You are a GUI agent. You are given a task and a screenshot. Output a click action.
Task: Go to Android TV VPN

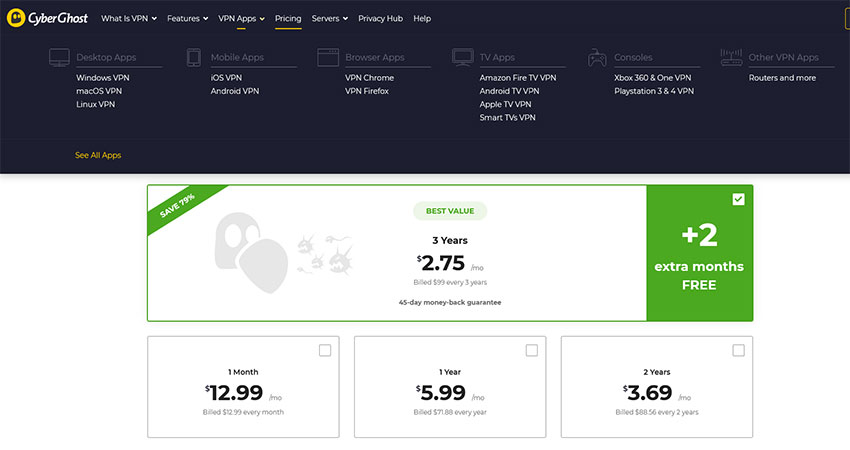pos(509,91)
